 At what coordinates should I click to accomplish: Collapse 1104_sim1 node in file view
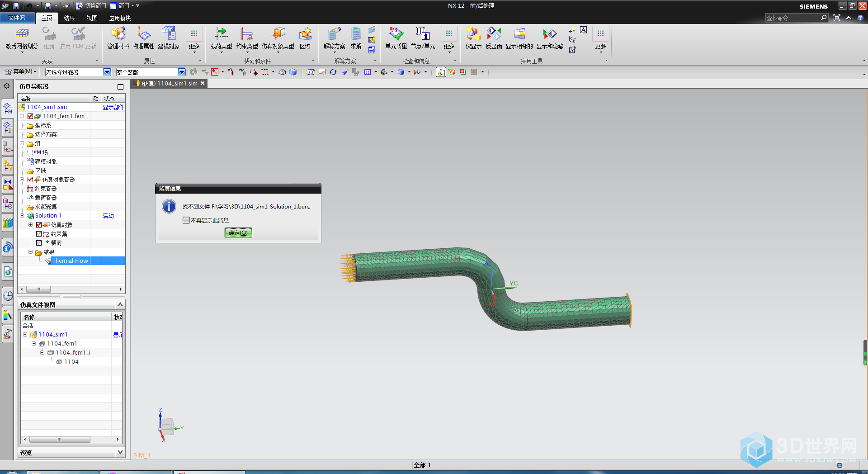tap(25, 335)
